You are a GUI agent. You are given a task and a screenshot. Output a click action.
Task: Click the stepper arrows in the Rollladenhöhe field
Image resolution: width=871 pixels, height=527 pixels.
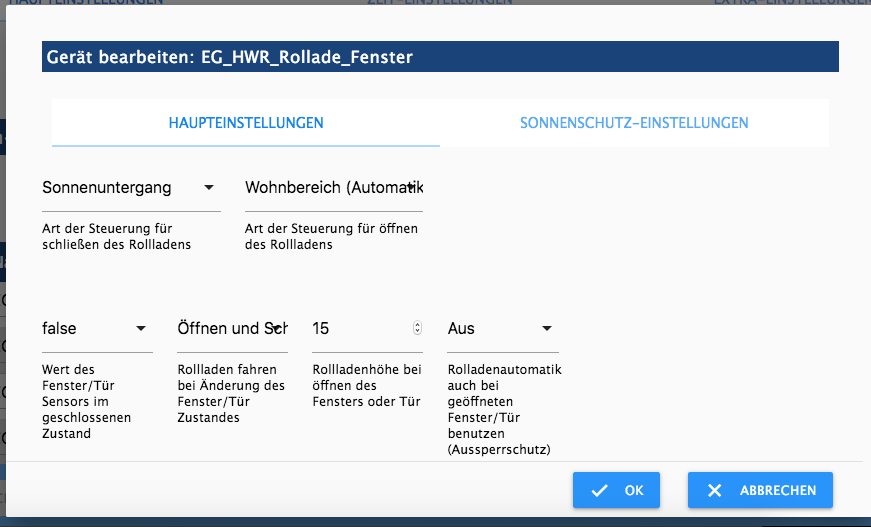click(x=417, y=328)
